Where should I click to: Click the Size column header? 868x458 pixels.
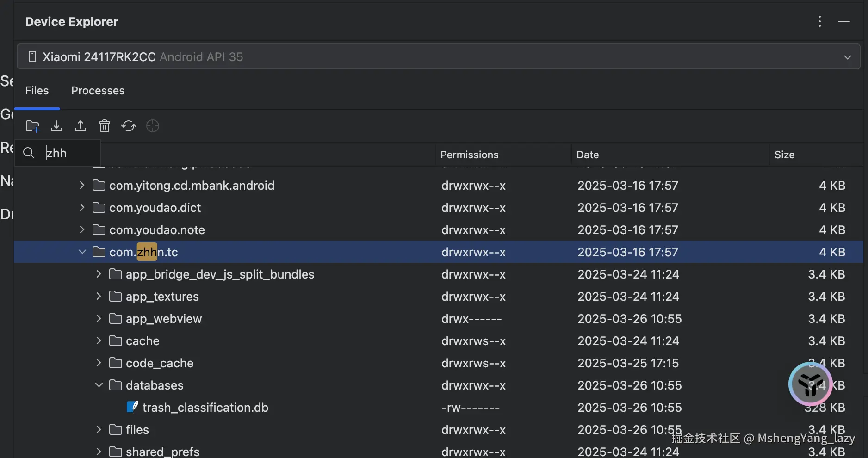[785, 155]
